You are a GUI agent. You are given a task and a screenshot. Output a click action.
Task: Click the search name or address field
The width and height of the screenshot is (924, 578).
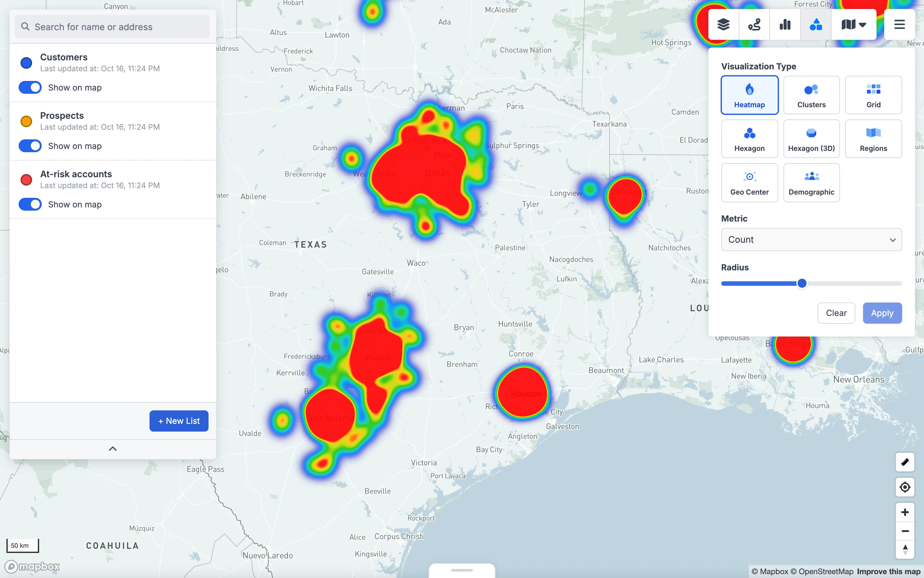click(x=112, y=27)
